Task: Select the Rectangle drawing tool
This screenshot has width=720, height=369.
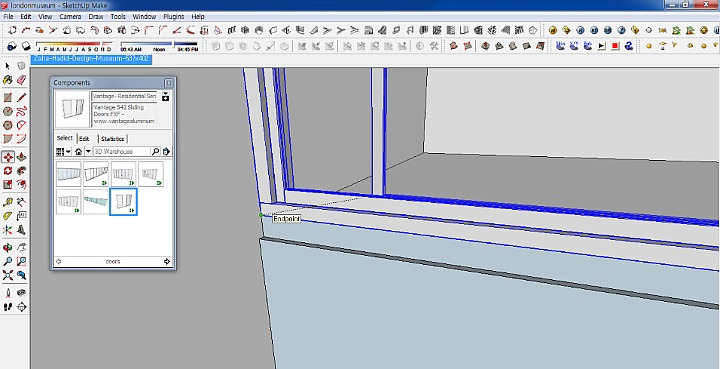Action: [x=8, y=98]
